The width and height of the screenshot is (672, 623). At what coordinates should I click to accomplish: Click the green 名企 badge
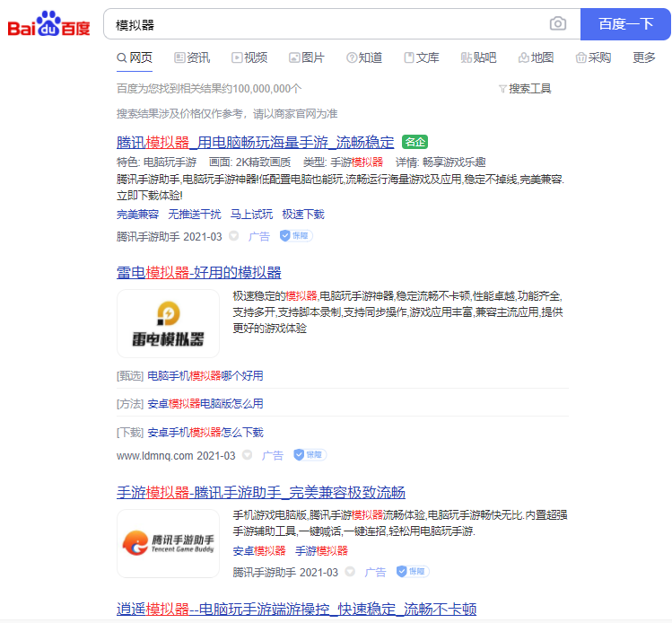pyautogui.click(x=415, y=142)
